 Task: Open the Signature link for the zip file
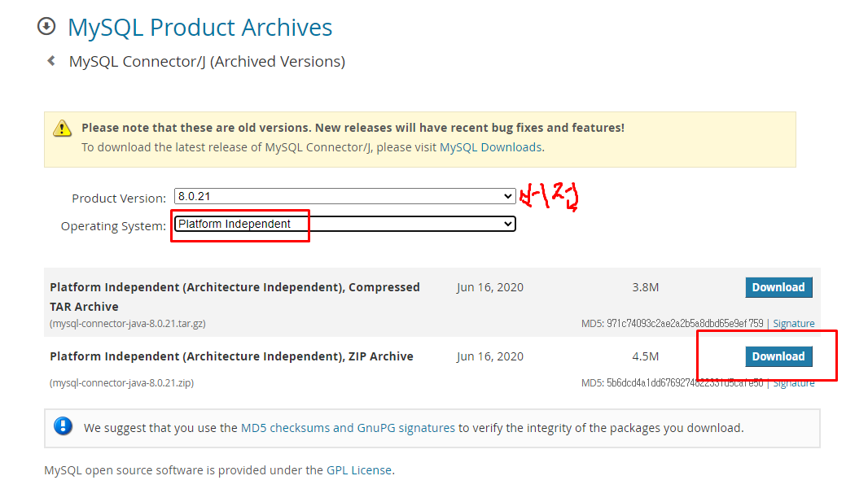(793, 382)
